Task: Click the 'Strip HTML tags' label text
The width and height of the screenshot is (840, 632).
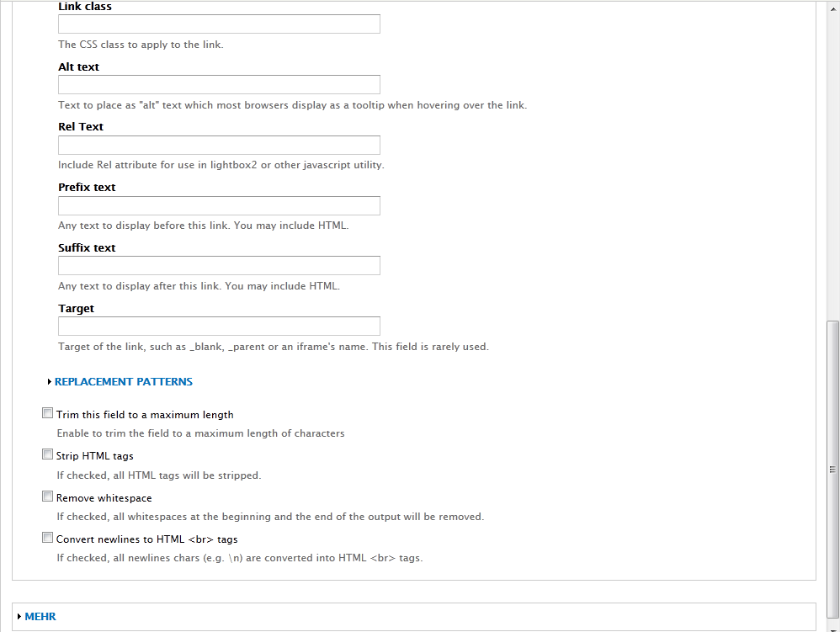Action: tap(95, 456)
